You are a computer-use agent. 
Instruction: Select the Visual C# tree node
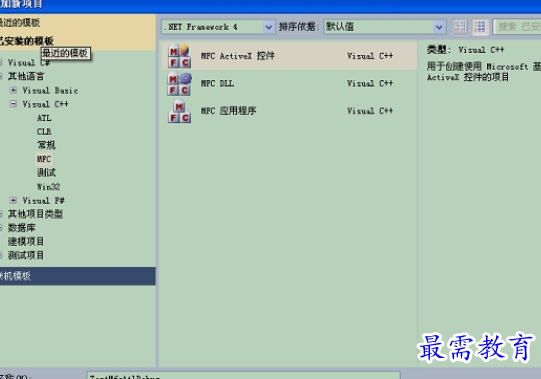(x=29, y=62)
